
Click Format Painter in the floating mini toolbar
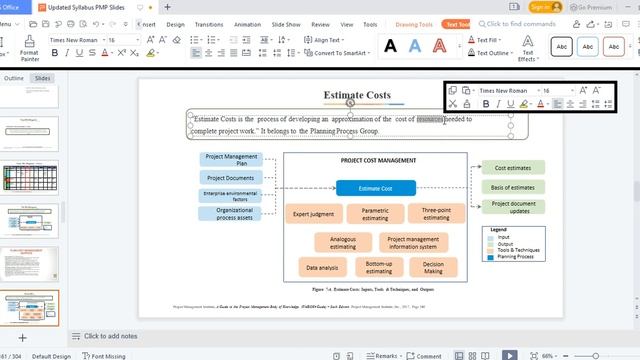(x=467, y=104)
